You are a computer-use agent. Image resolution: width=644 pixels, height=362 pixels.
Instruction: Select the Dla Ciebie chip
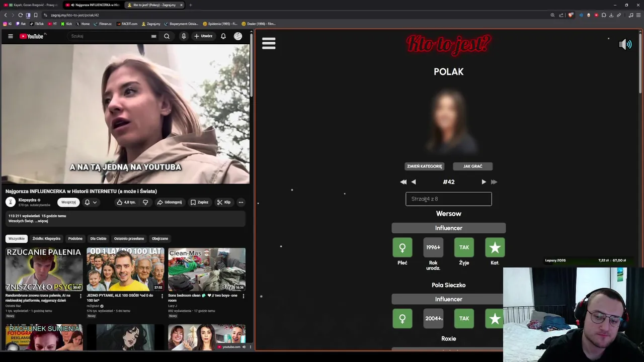coord(98,238)
